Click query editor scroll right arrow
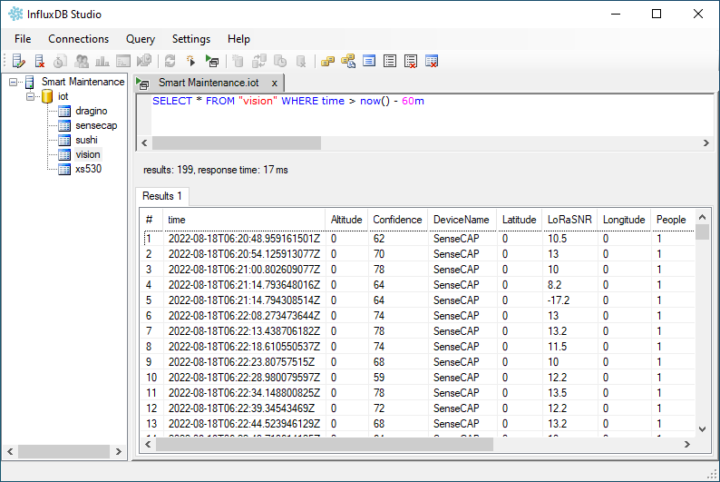 click(x=706, y=143)
